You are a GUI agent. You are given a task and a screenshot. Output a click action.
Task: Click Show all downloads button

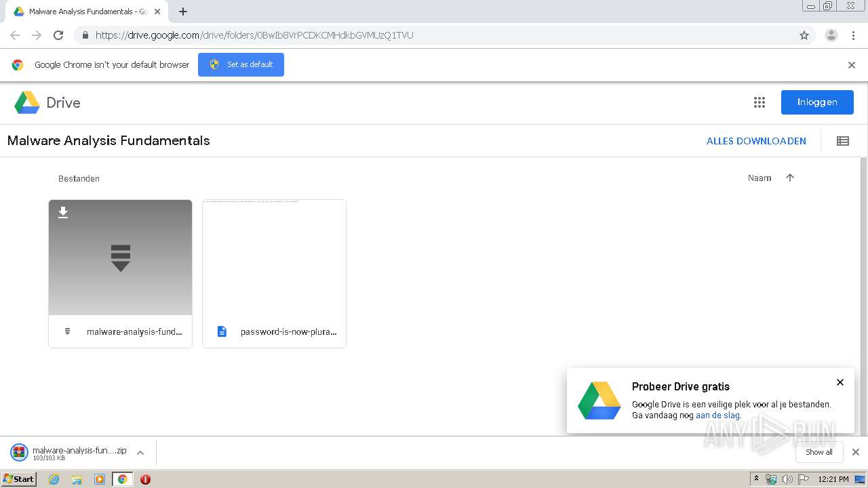click(x=819, y=452)
